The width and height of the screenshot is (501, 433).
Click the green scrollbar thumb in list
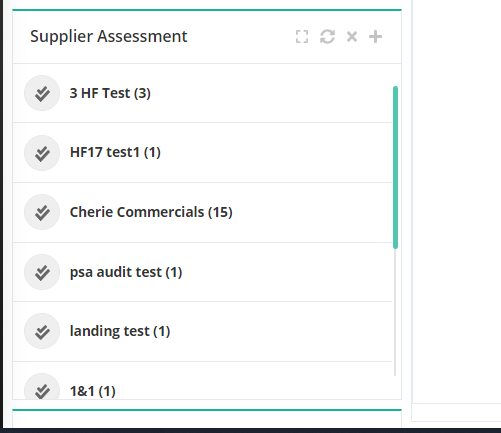[395, 167]
